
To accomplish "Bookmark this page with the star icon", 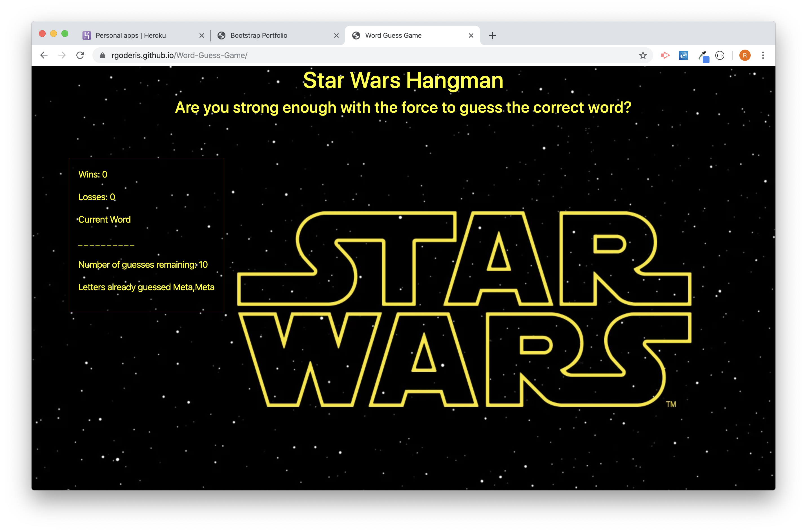I will (x=642, y=55).
